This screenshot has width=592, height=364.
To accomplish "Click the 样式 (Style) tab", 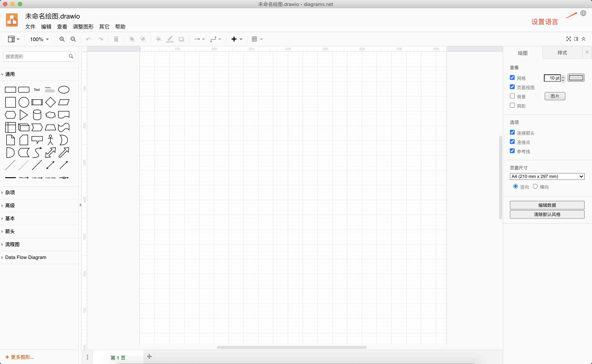I will (562, 52).
